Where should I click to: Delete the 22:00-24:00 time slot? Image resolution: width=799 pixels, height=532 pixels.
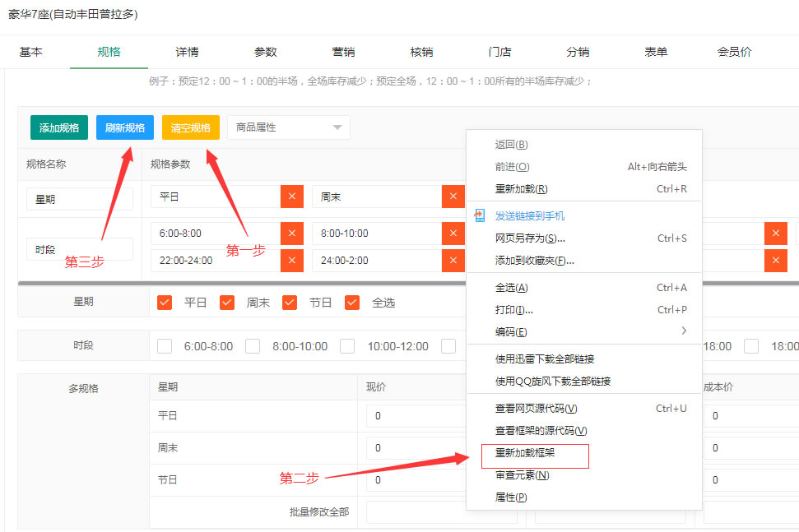pyautogui.click(x=292, y=261)
